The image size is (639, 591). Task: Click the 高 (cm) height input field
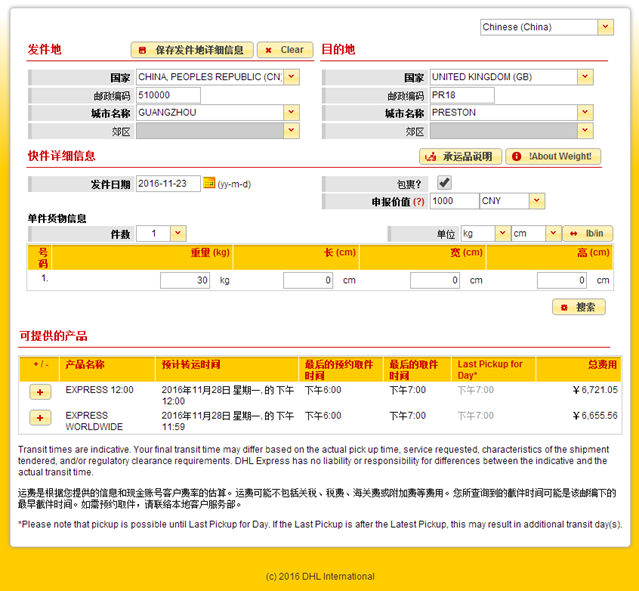point(562,280)
